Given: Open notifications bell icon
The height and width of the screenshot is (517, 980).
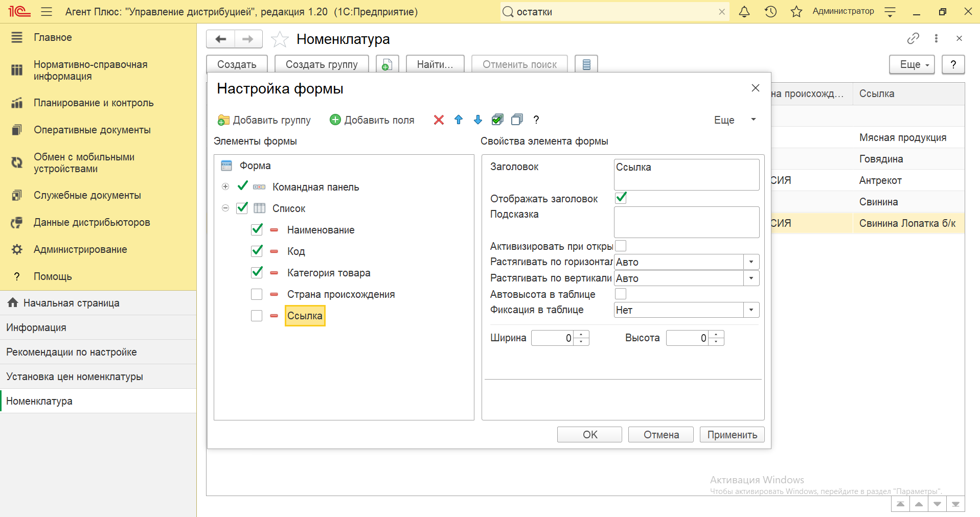Looking at the screenshot, I should tap(744, 11).
